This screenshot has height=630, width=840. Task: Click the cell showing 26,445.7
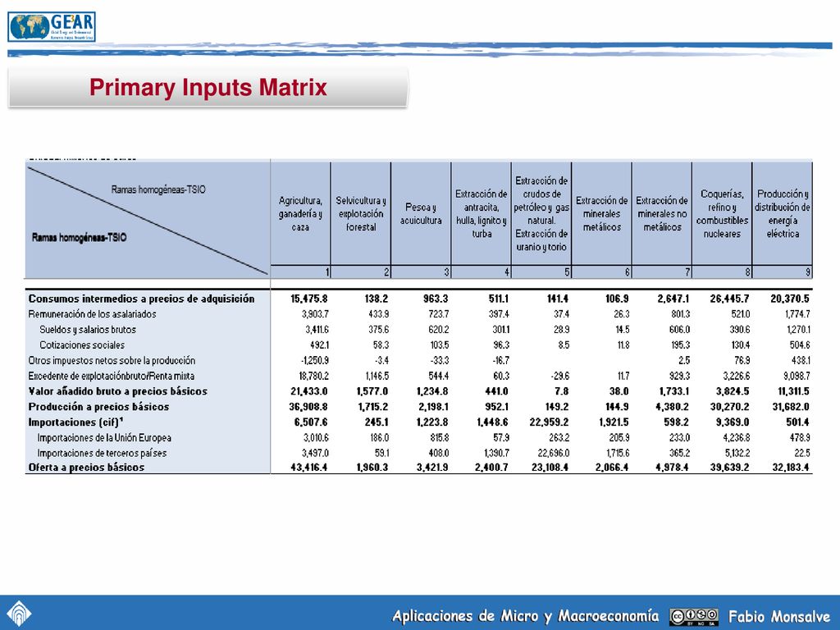729,299
